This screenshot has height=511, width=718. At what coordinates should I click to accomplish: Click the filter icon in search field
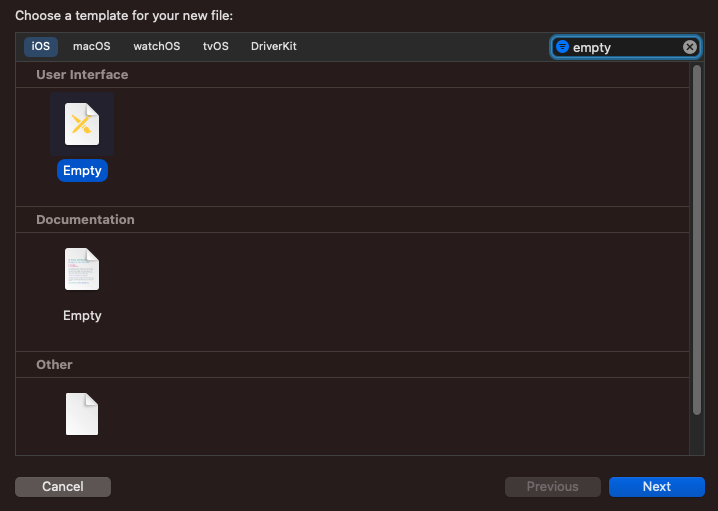tap(562, 47)
